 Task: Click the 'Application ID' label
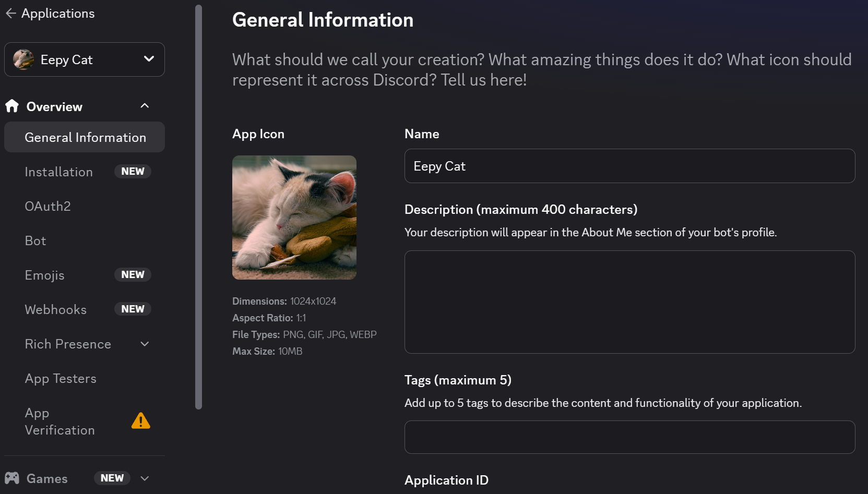446,480
